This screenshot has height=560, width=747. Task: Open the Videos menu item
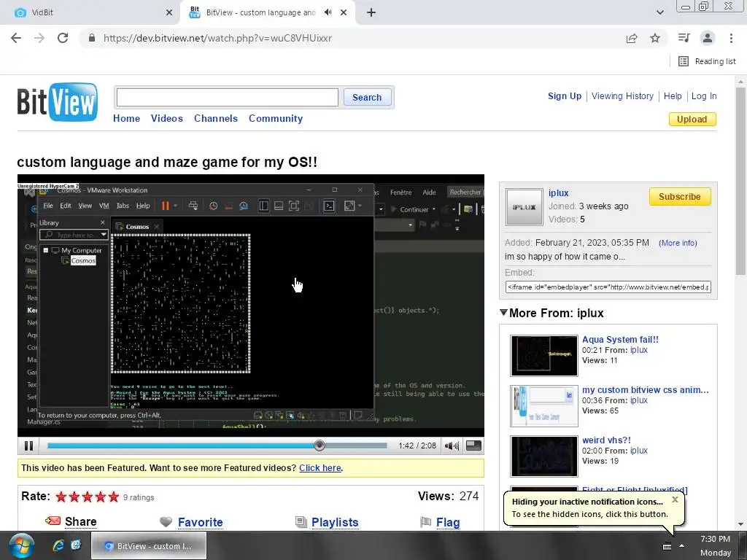(167, 119)
